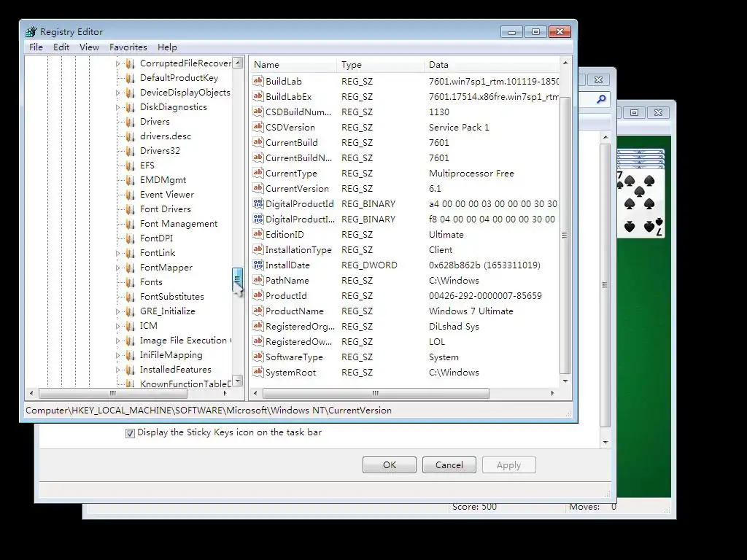
Task: Click the SoftwareType value icon
Action: click(258, 356)
